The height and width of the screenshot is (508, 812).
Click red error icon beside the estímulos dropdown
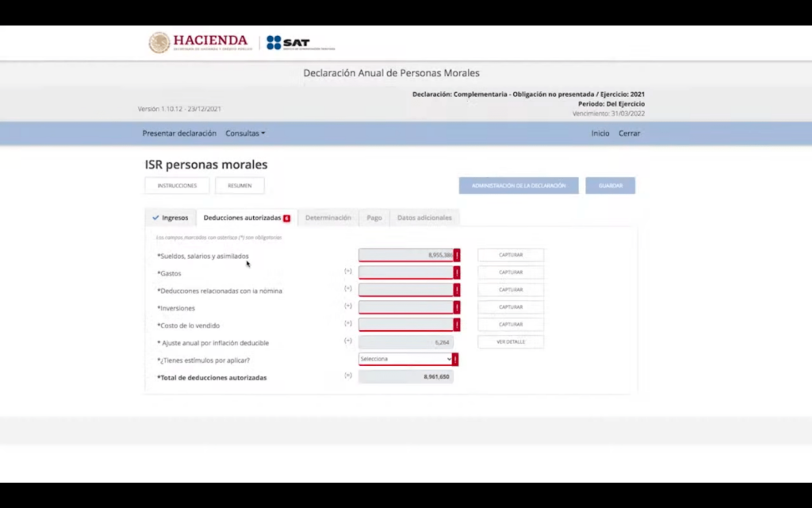[x=455, y=359]
